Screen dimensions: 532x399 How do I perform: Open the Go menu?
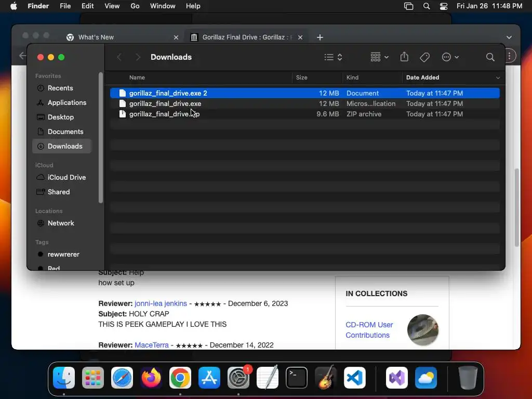[135, 6]
